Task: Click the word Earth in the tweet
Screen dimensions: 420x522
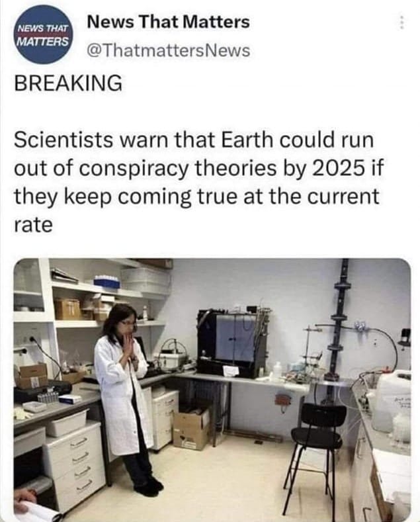Action: pos(247,140)
